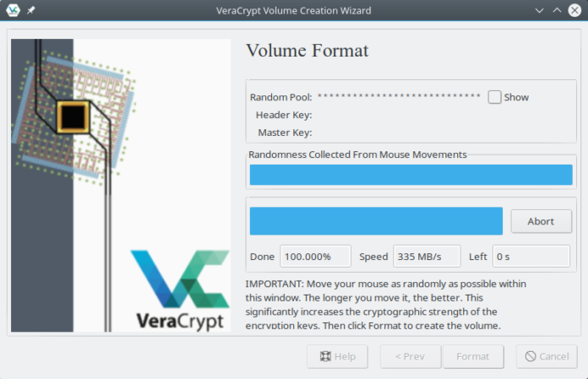Click the Help lifebuoy icon
Screen dimensions: 588x379
click(x=325, y=356)
